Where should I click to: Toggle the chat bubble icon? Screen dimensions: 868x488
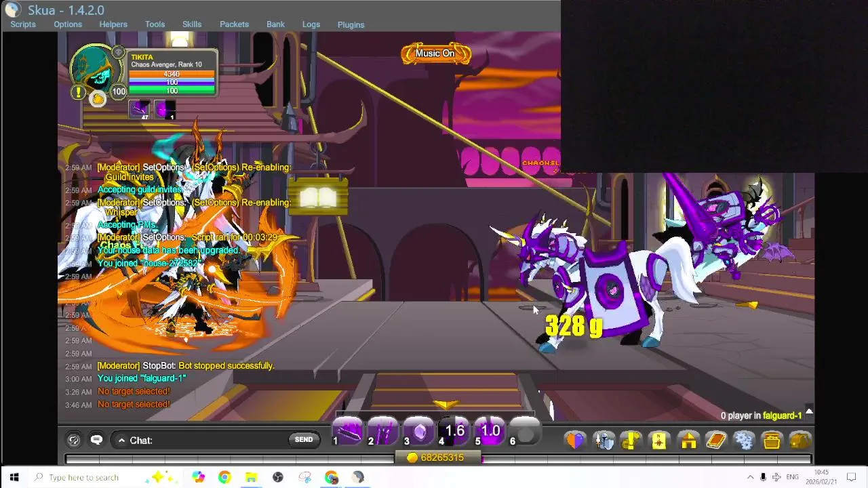pos(96,440)
